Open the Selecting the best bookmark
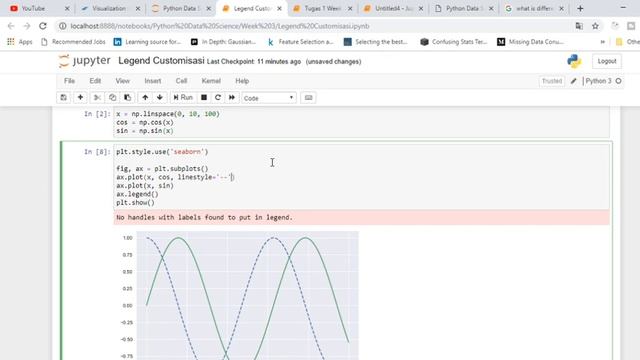This screenshot has height=360, width=640. point(376,42)
